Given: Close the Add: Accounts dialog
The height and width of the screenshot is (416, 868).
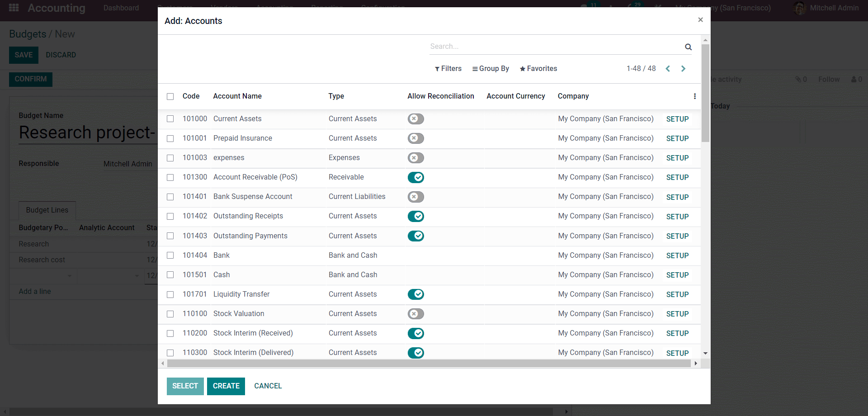Looking at the screenshot, I should 700,20.
